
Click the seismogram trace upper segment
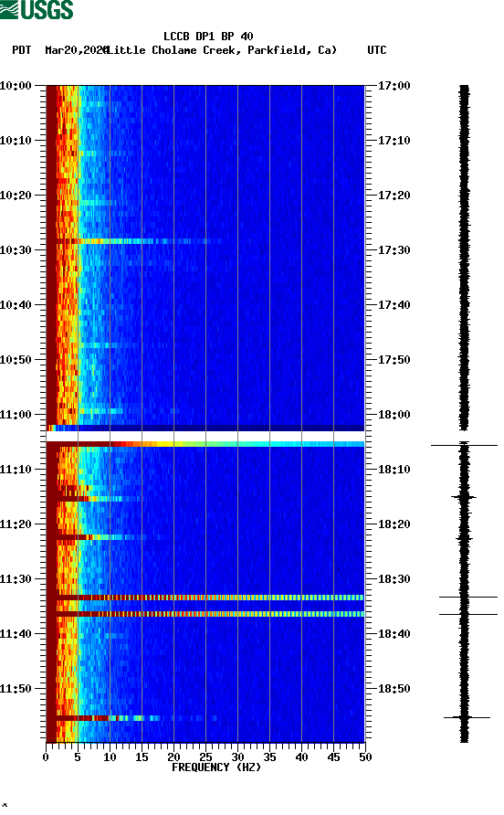464,258
